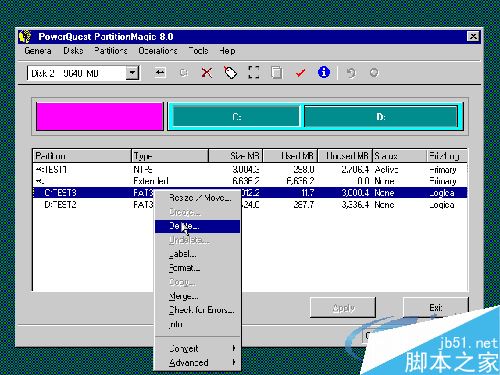Select the TEST1 NTFS partition row
Image resolution: width=500 pixels, height=375 pixels.
point(250,169)
